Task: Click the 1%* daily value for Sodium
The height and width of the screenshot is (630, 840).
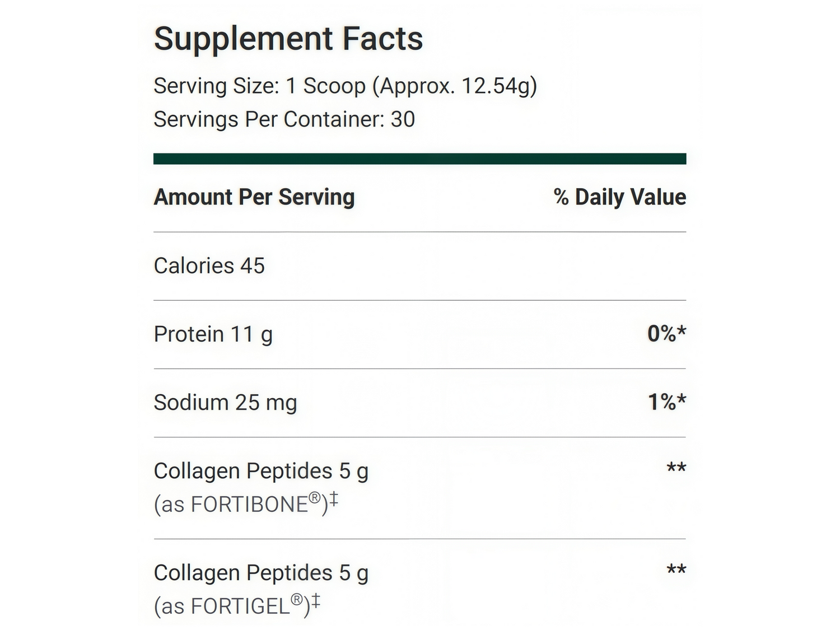Action: (x=666, y=402)
